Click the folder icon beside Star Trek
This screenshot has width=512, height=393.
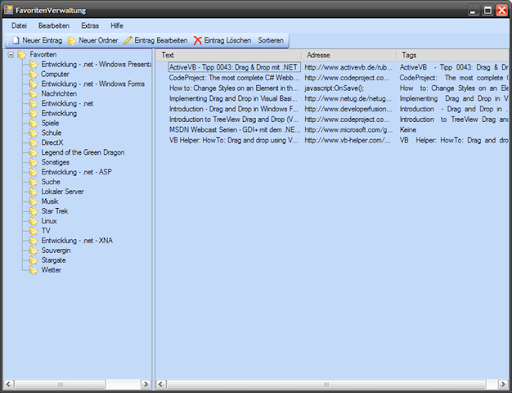coord(33,211)
